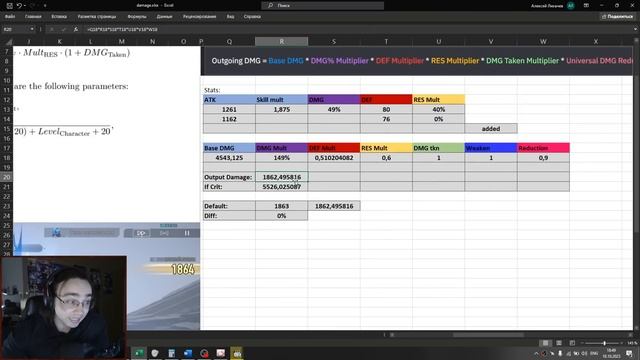Select column S header

tap(334, 42)
